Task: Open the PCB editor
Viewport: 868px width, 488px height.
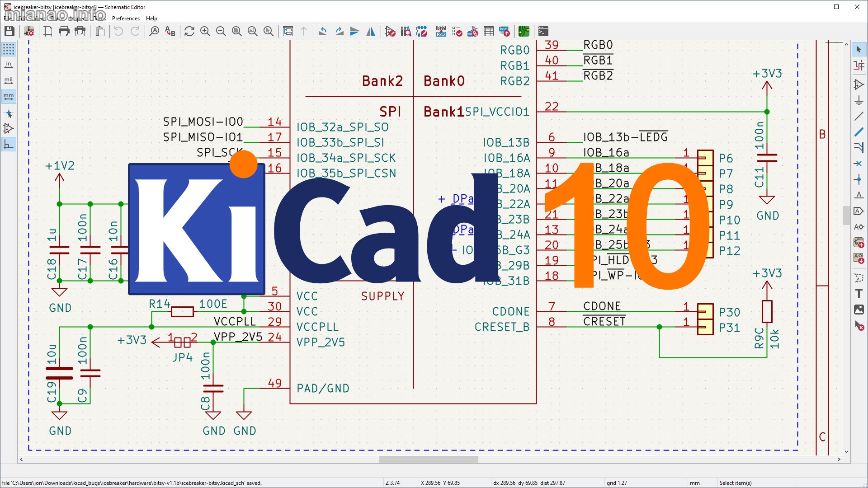Action: 524,31
